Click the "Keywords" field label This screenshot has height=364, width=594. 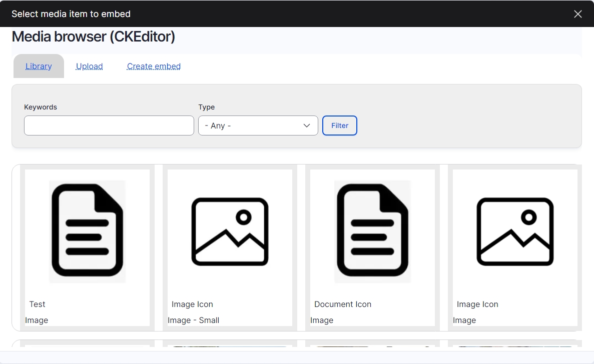(x=41, y=107)
